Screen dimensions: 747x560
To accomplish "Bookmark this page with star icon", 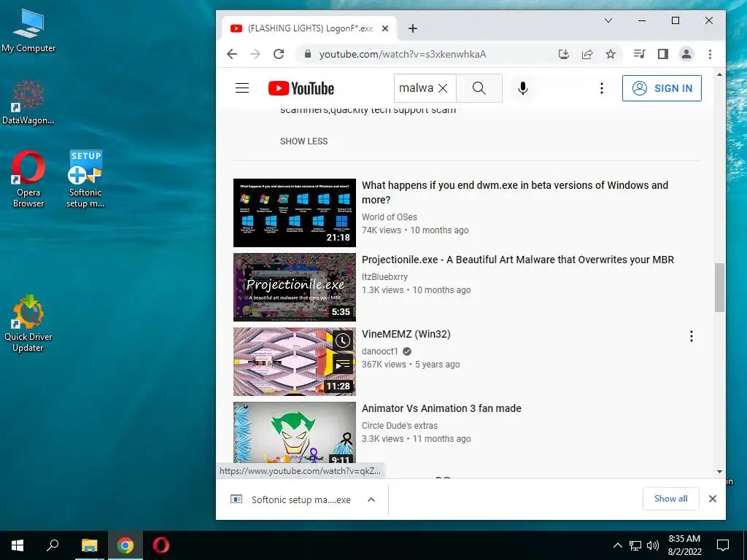I will (611, 54).
